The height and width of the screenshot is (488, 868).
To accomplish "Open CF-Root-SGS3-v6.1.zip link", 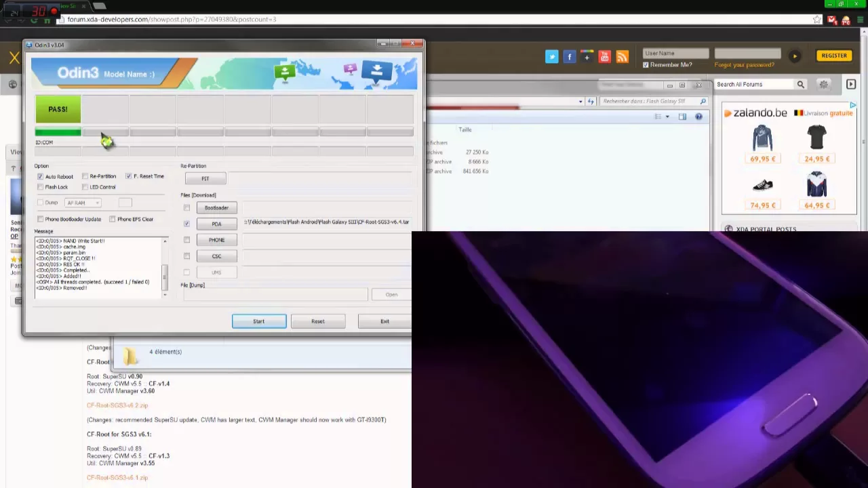I will point(117,478).
